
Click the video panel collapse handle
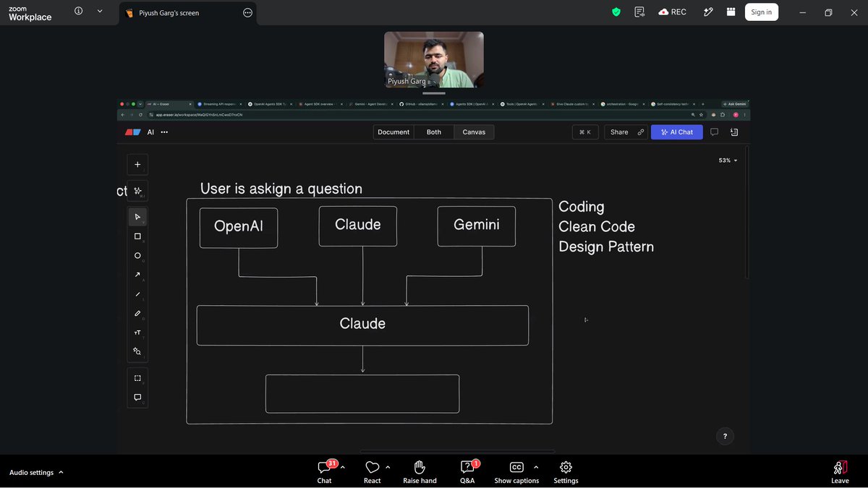434,93
